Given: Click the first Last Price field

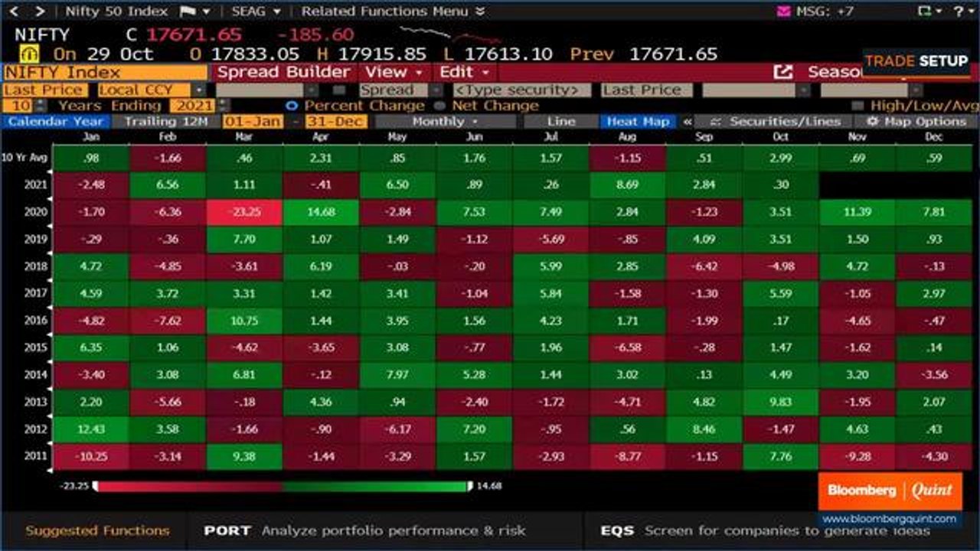Looking at the screenshot, I should 45,90.
